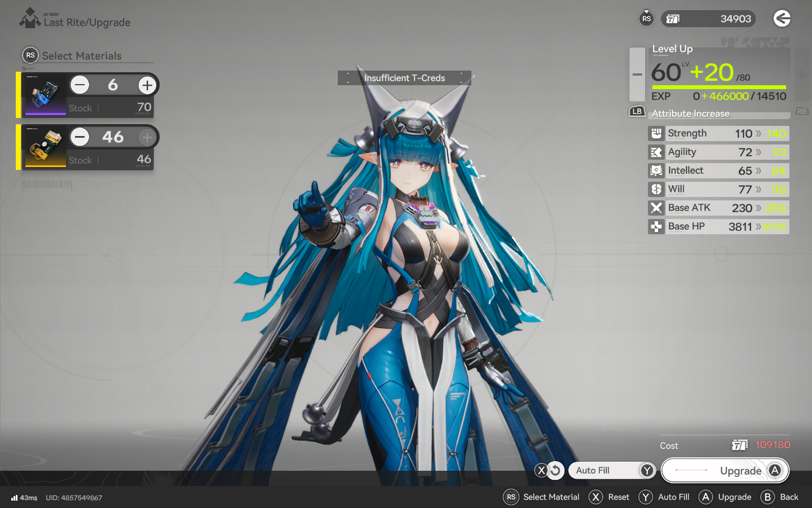Click the RB icon right of Attribute Increase
The image size is (812, 508).
(x=802, y=111)
